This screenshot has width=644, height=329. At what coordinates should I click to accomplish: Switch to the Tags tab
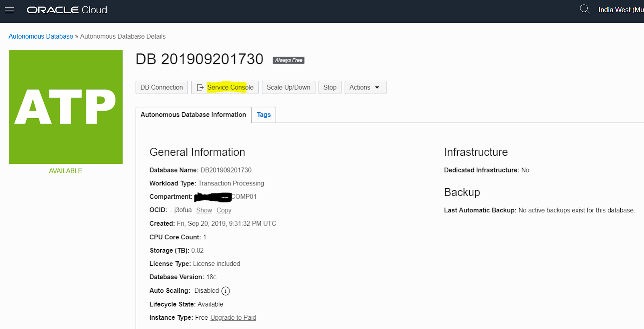[x=264, y=115]
